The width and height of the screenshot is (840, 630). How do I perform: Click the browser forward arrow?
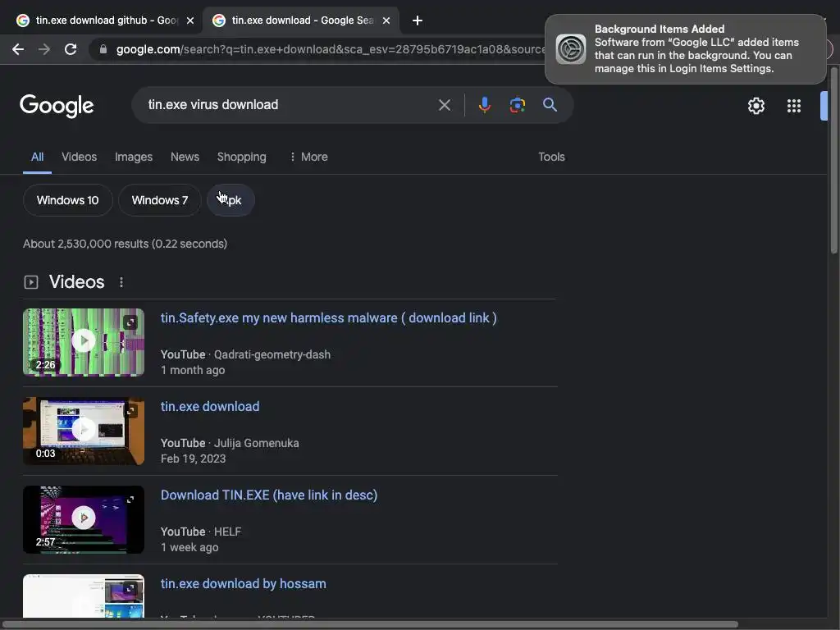[44, 49]
